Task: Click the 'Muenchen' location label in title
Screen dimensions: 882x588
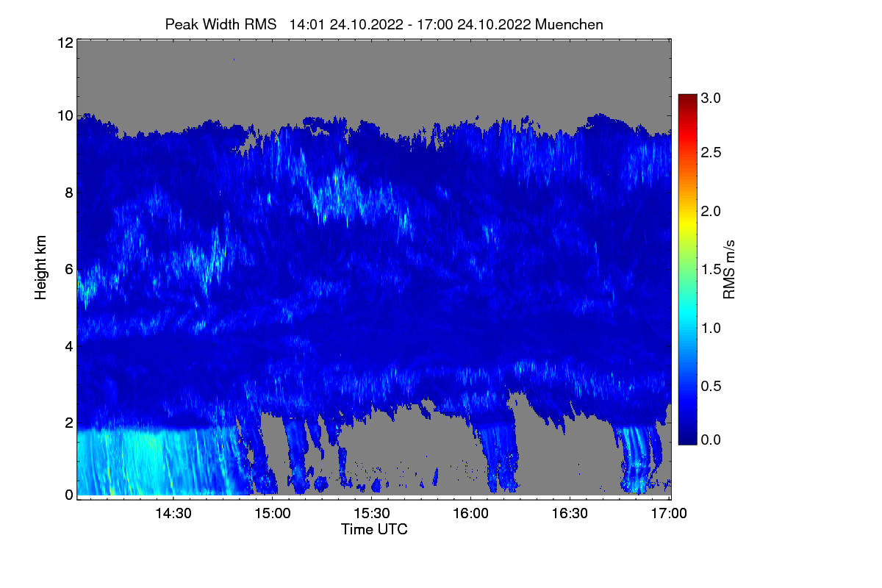Action: pyautogui.click(x=570, y=24)
